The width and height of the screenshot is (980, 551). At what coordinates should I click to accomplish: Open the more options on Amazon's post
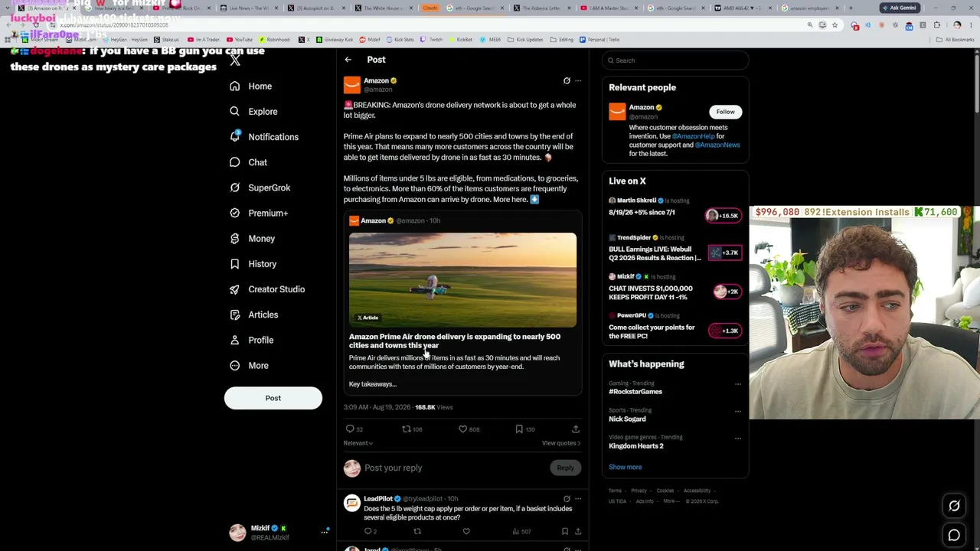click(578, 80)
